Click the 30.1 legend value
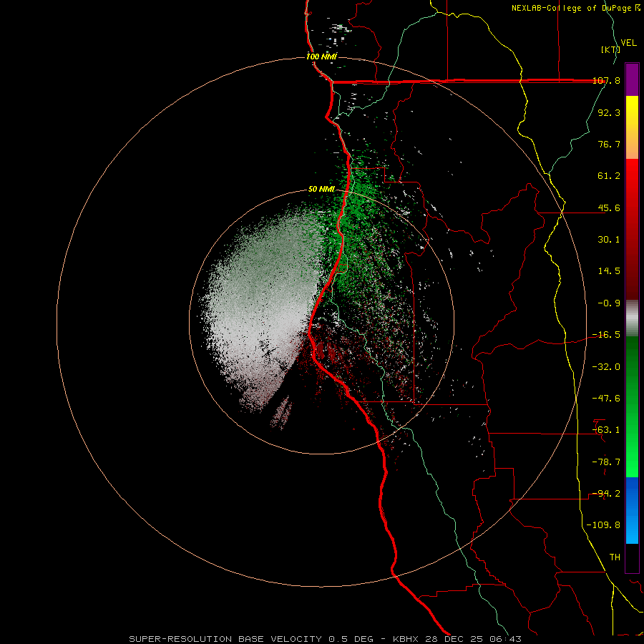 click(x=609, y=240)
